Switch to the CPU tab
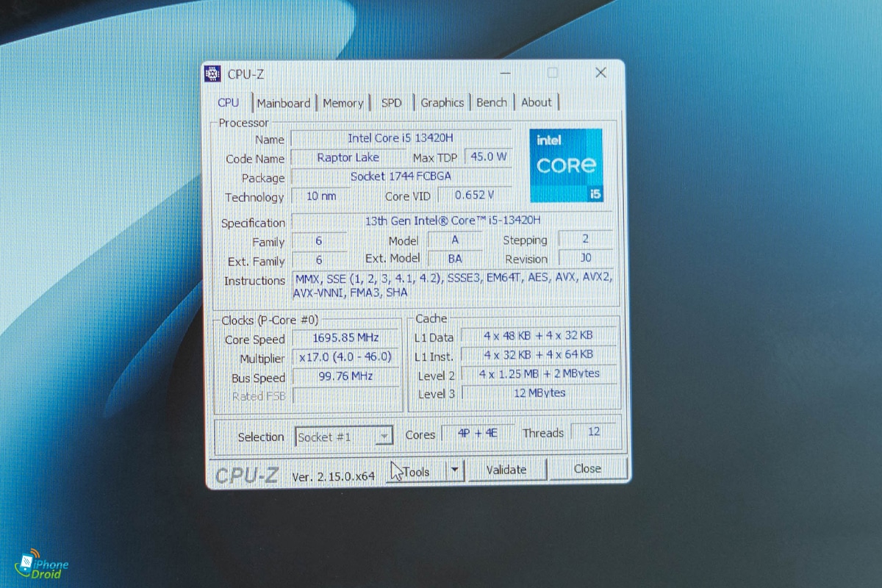Image resolution: width=882 pixels, height=588 pixels. (x=229, y=103)
